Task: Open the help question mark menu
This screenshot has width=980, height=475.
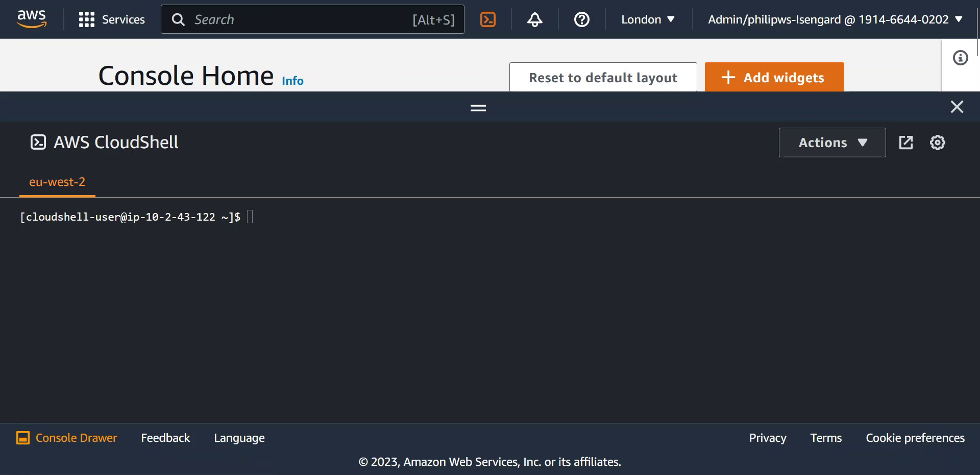Action: tap(582, 19)
